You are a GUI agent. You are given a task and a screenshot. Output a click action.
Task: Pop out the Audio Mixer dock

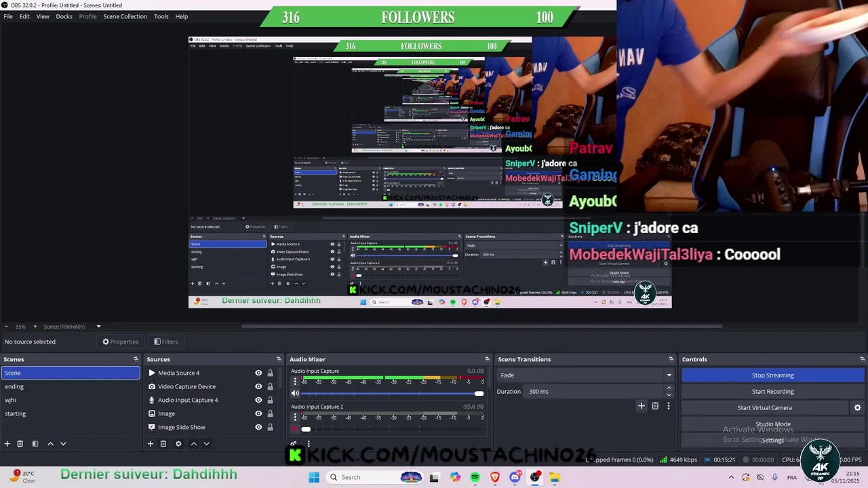[x=487, y=359]
